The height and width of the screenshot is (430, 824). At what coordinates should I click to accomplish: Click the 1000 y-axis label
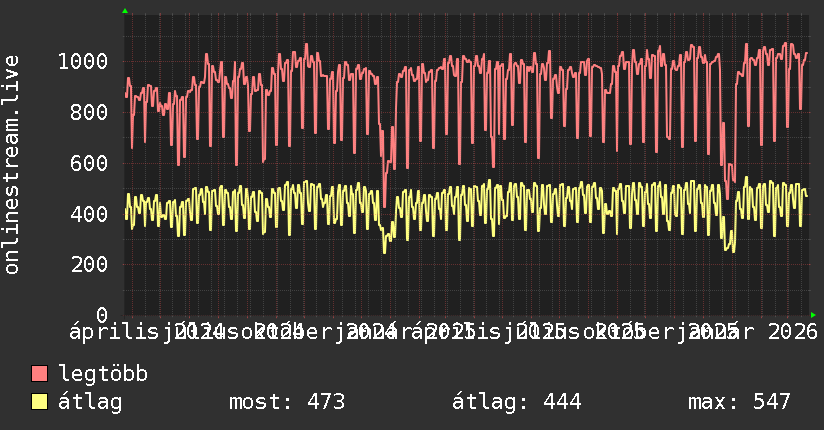(83, 62)
